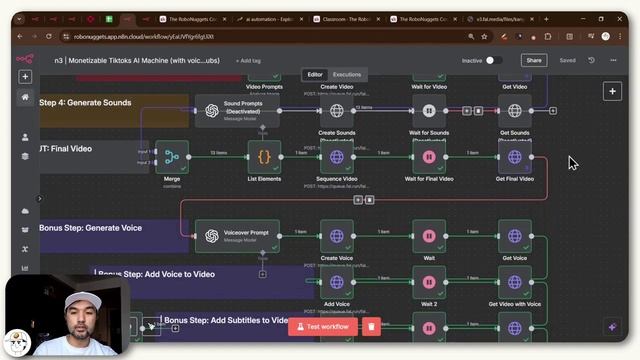Switch to the Executions tab

347,75
